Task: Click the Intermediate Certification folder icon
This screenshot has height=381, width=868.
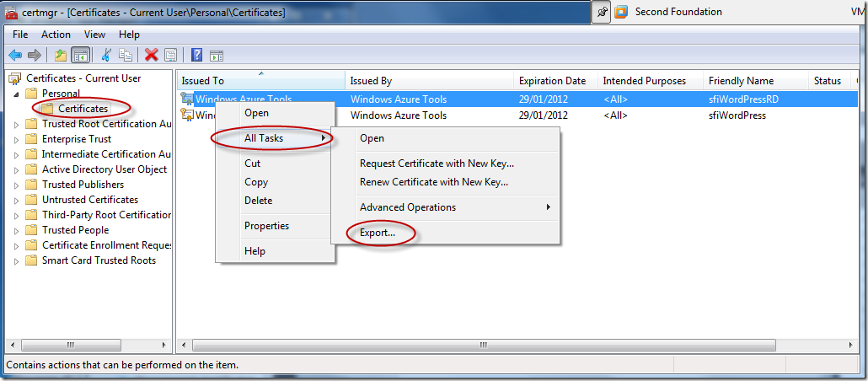Action: 32,154
